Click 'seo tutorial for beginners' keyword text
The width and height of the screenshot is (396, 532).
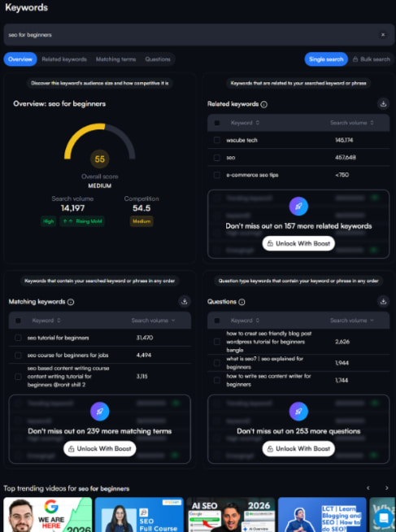[x=59, y=338]
